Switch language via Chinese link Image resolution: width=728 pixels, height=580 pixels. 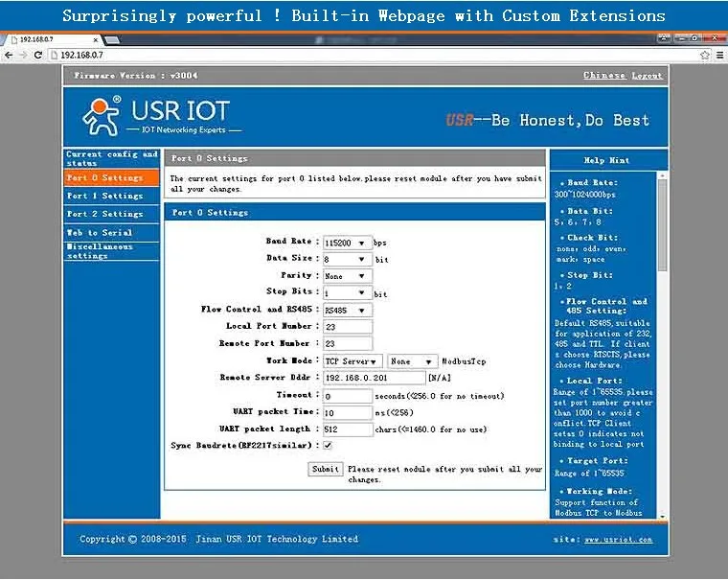coord(604,76)
